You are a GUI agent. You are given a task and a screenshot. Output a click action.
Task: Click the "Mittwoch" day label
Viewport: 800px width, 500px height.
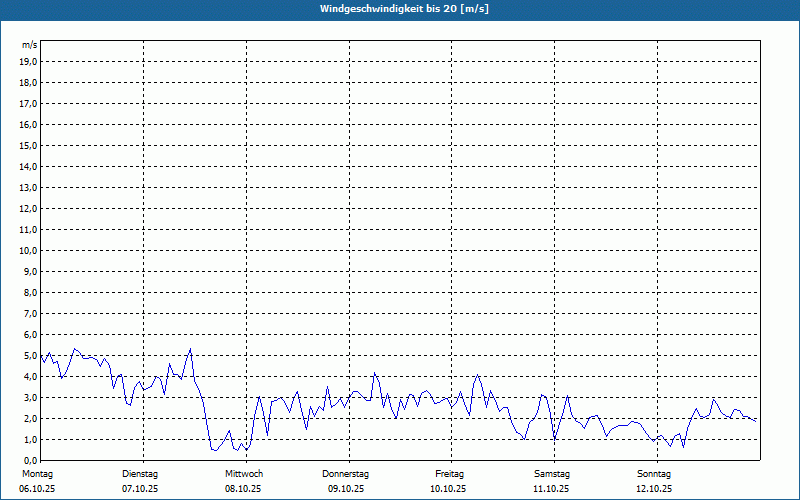(x=243, y=473)
